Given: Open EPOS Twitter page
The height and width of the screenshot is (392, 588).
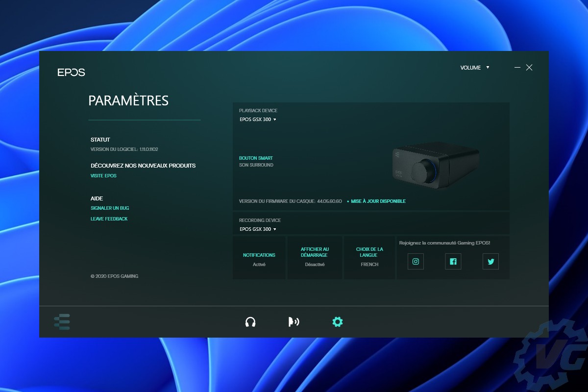Looking at the screenshot, I should 490,261.
